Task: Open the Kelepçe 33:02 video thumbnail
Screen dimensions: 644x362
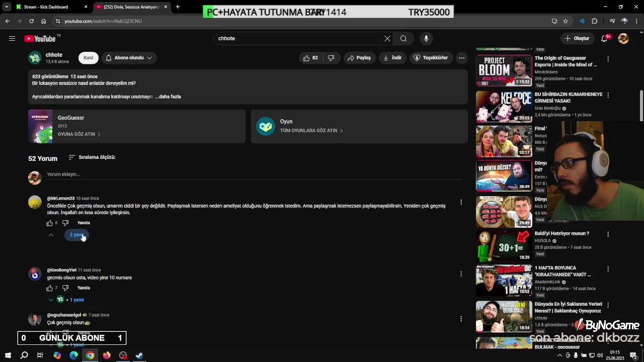Action: (504, 106)
